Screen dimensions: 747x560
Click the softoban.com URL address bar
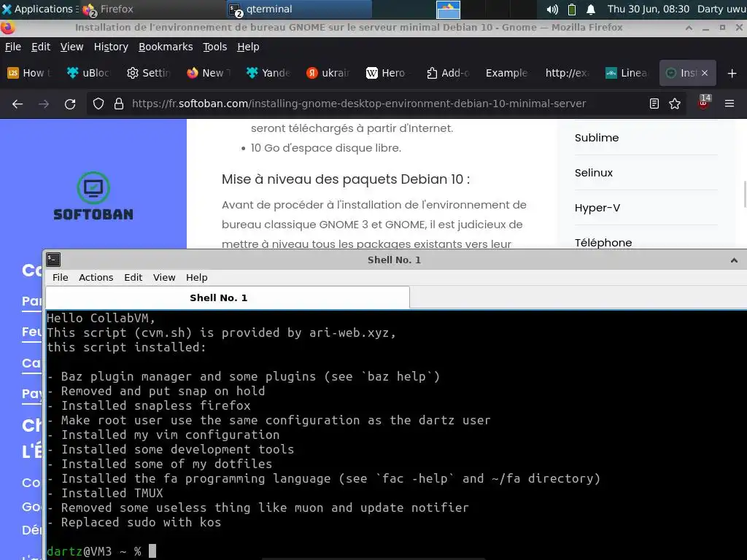click(358, 104)
